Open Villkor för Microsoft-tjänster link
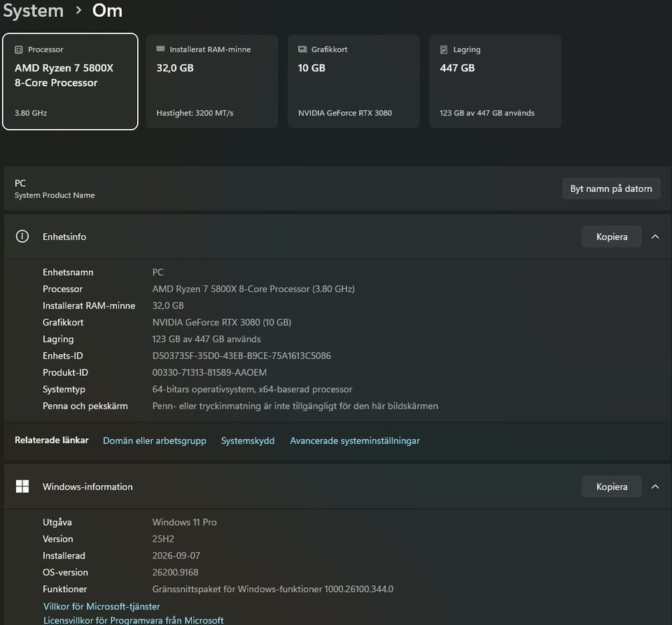Screen dimensions: 672x625 (101, 606)
